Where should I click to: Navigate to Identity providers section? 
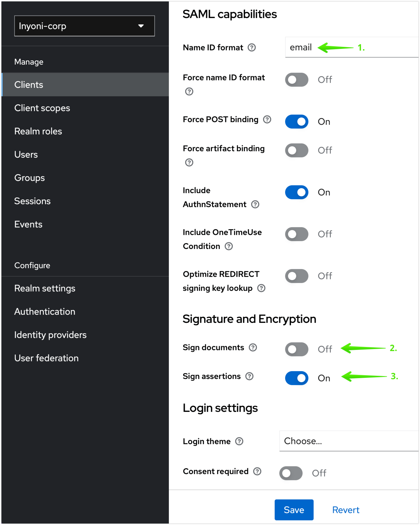[x=50, y=335]
